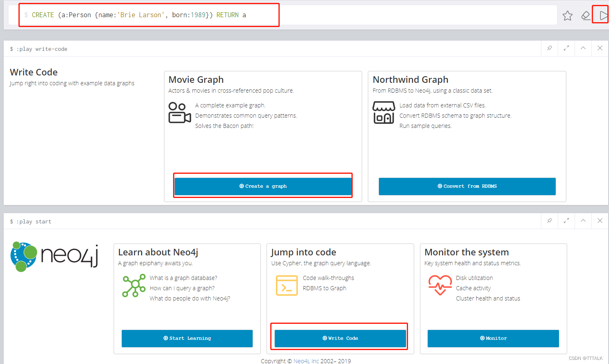Open the Neo4j, Inc copyright link
This screenshot has height=364, width=609.
(x=306, y=361)
